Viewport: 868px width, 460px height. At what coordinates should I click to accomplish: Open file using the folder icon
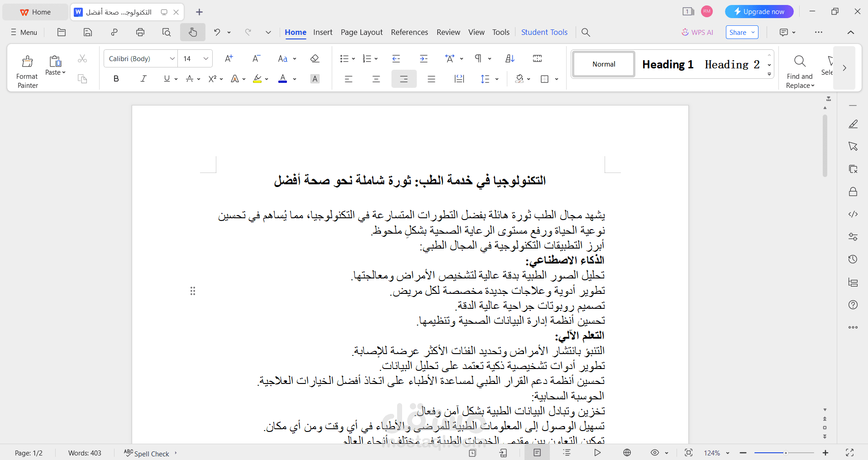pyautogui.click(x=62, y=32)
